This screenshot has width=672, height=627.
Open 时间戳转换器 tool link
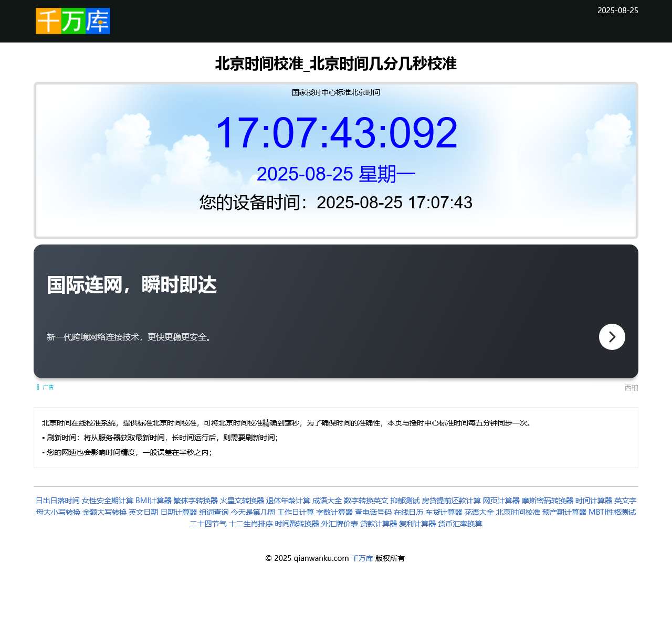297,524
